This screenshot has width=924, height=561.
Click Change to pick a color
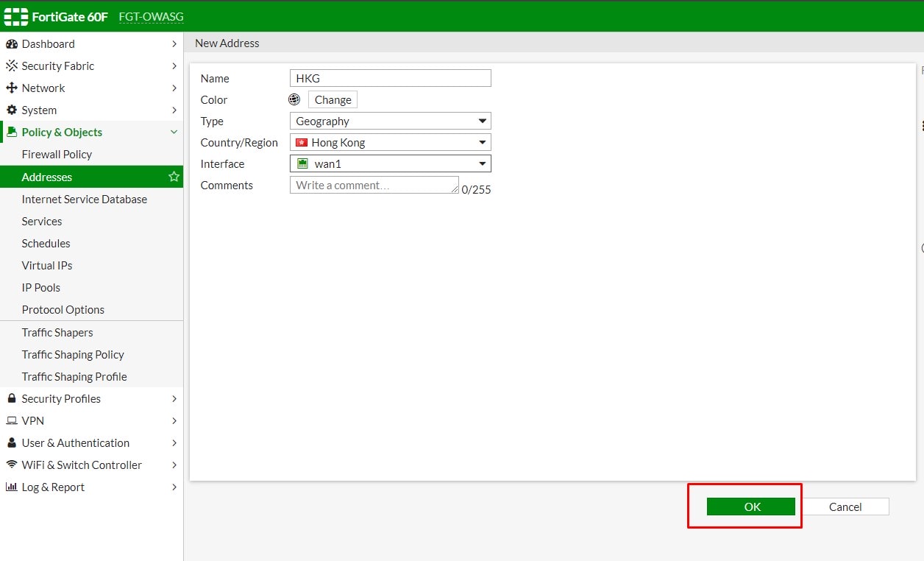tap(333, 99)
